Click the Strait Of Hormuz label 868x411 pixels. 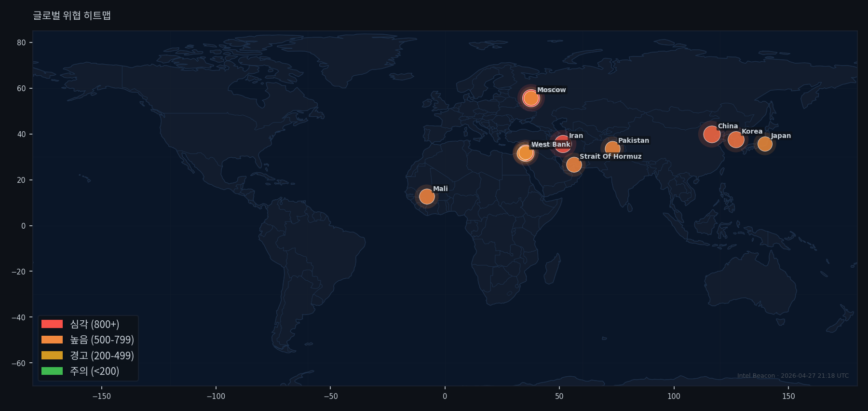610,156
